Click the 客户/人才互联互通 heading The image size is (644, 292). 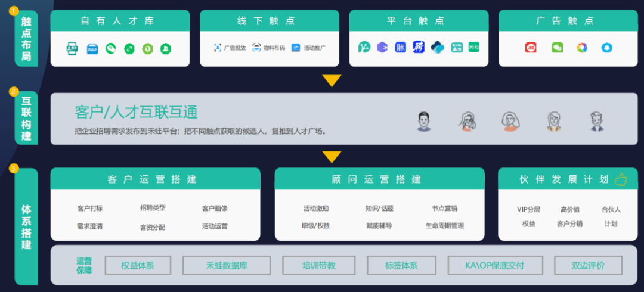(136, 111)
